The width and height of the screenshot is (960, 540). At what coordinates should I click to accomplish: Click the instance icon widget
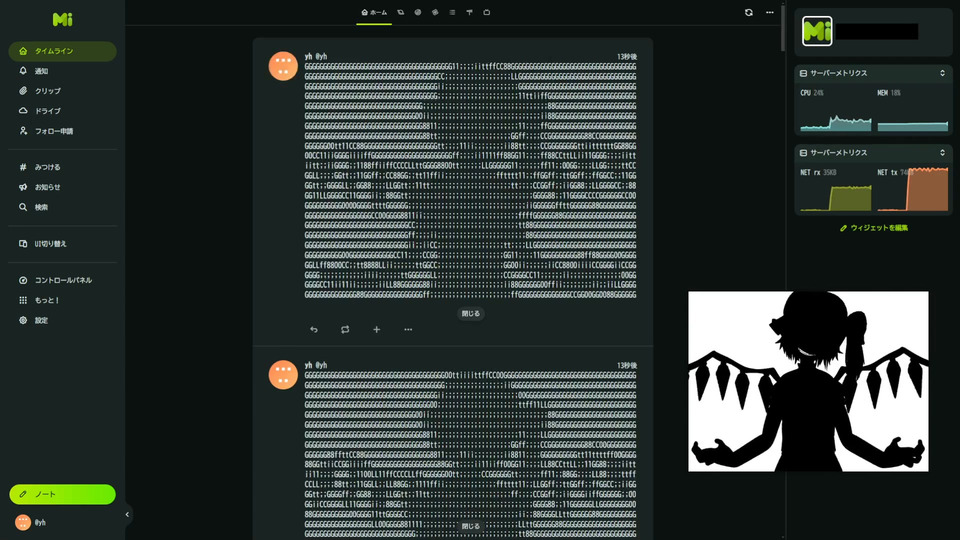(x=817, y=31)
